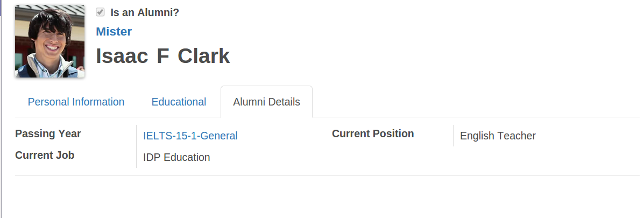Select the first name Isaac
Image resolution: width=644 pixels, height=218 pixels.
pos(122,56)
